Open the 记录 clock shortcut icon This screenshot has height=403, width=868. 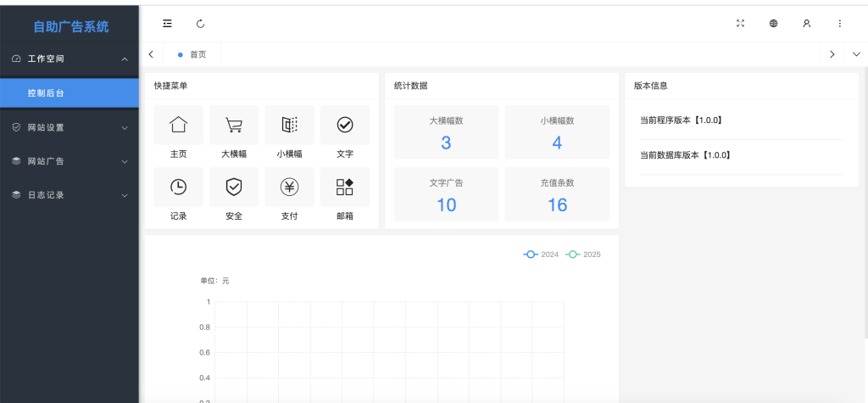pyautogui.click(x=178, y=188)
